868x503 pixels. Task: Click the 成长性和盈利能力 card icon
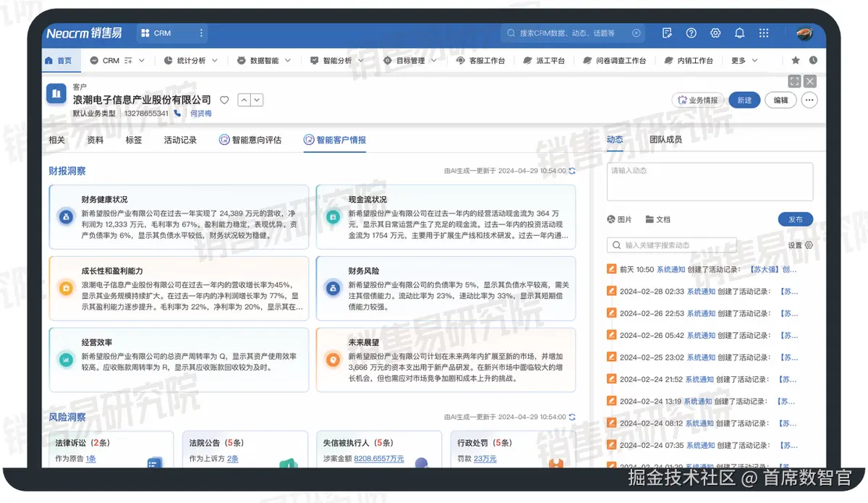point(66,288)
